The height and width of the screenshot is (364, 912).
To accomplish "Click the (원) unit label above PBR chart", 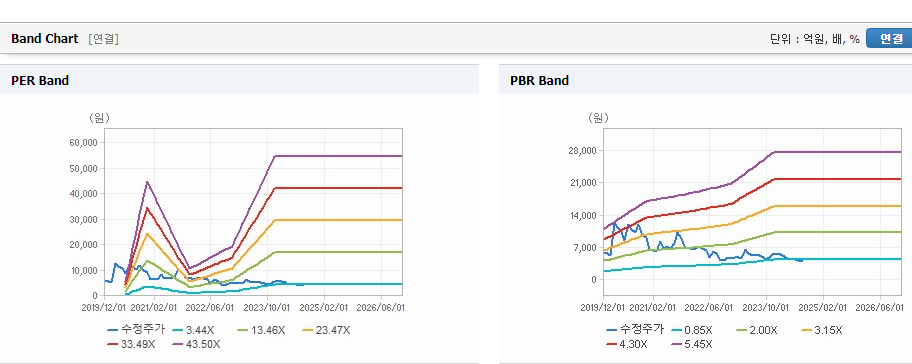I will [x=598, y=118].
